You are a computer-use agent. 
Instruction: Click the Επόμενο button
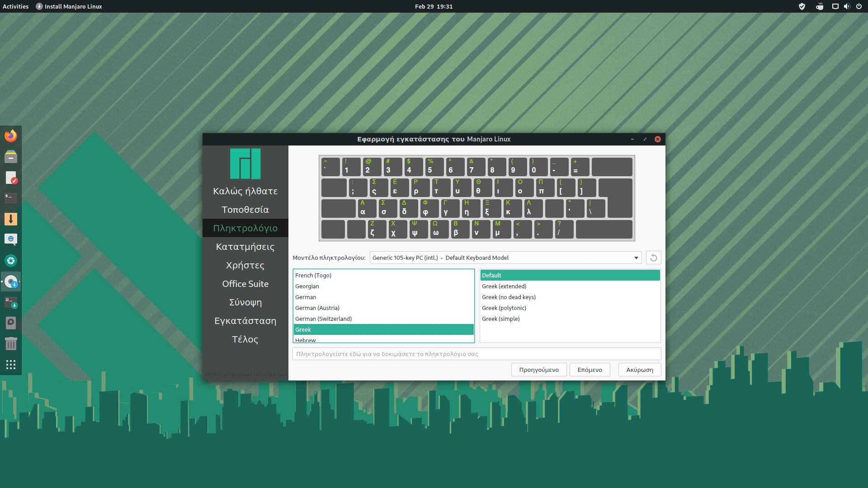click(x=590, y=370)
